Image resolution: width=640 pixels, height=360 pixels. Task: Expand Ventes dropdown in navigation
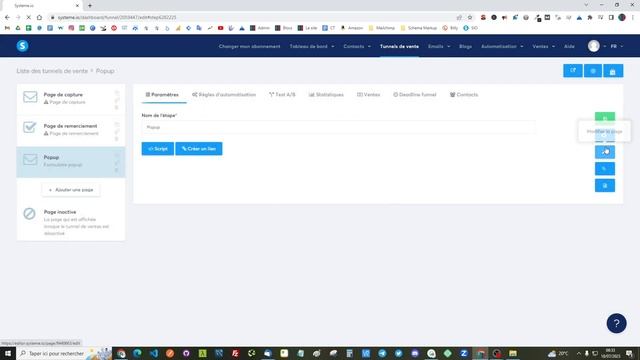coord(544,47)
